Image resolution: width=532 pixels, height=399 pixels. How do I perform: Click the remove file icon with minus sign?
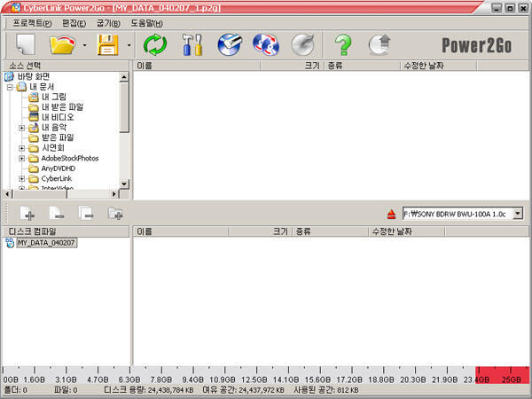[x=57, y=214]
